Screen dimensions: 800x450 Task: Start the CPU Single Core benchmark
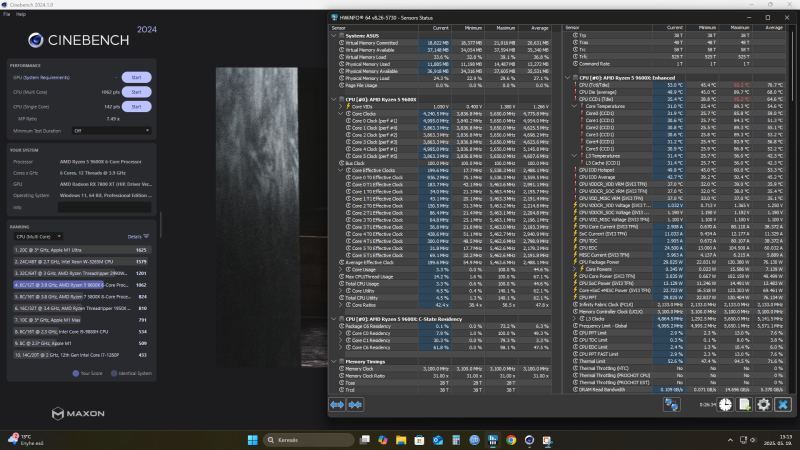pos(136,107)
